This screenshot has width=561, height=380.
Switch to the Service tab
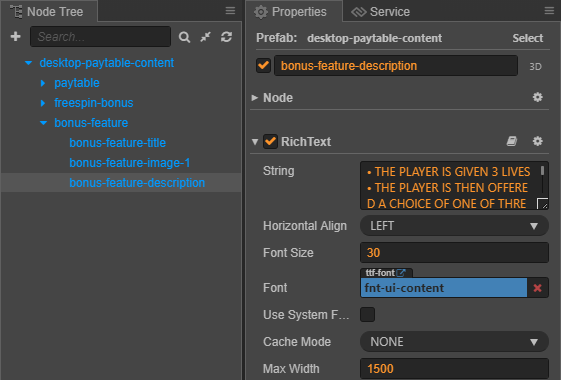[x=381, y=11]
